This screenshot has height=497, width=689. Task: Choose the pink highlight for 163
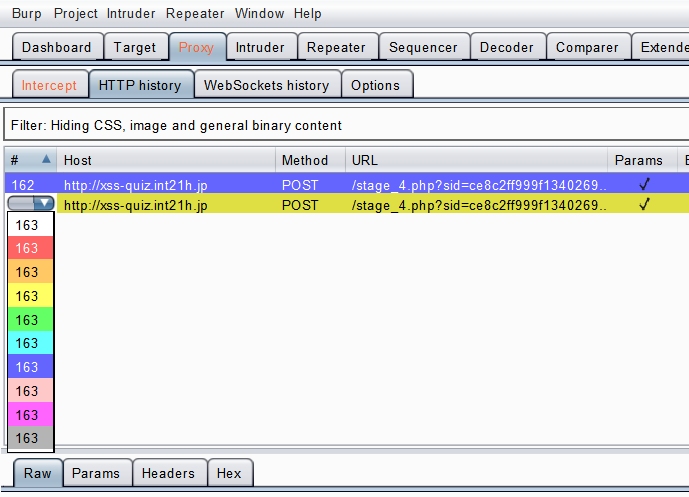30,391
